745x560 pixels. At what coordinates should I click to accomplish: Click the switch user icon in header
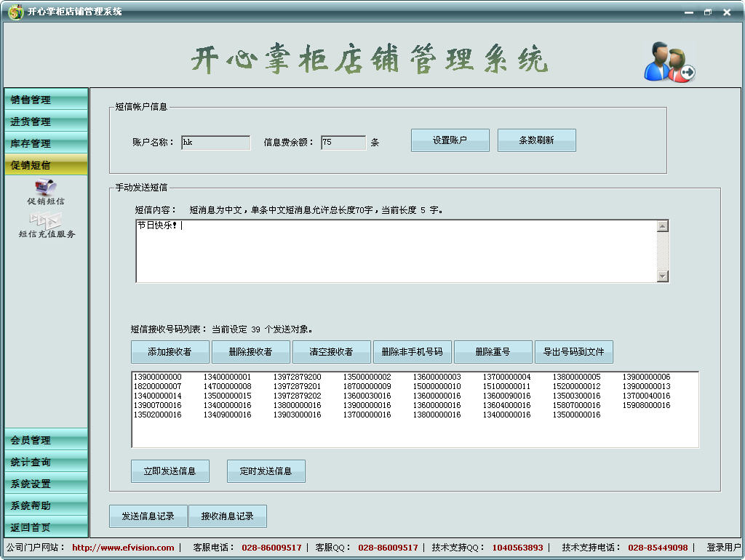pyautogui.click(x=669, y=63)
